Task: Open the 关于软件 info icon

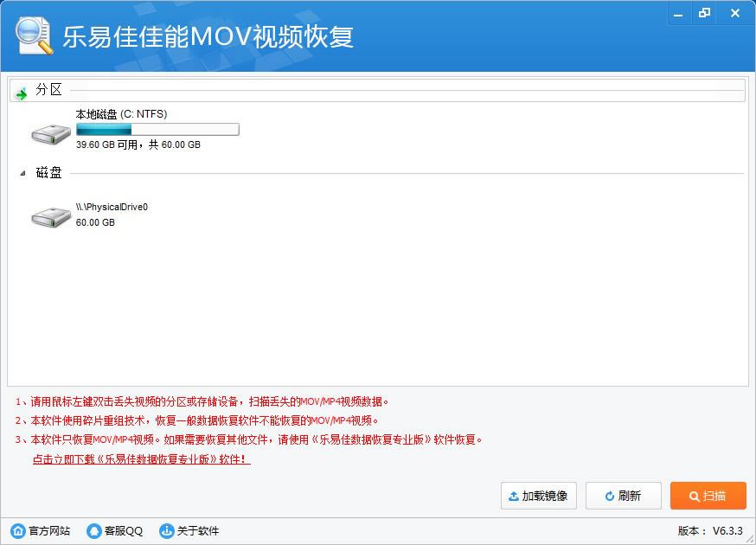Action: tap(166, 531)
